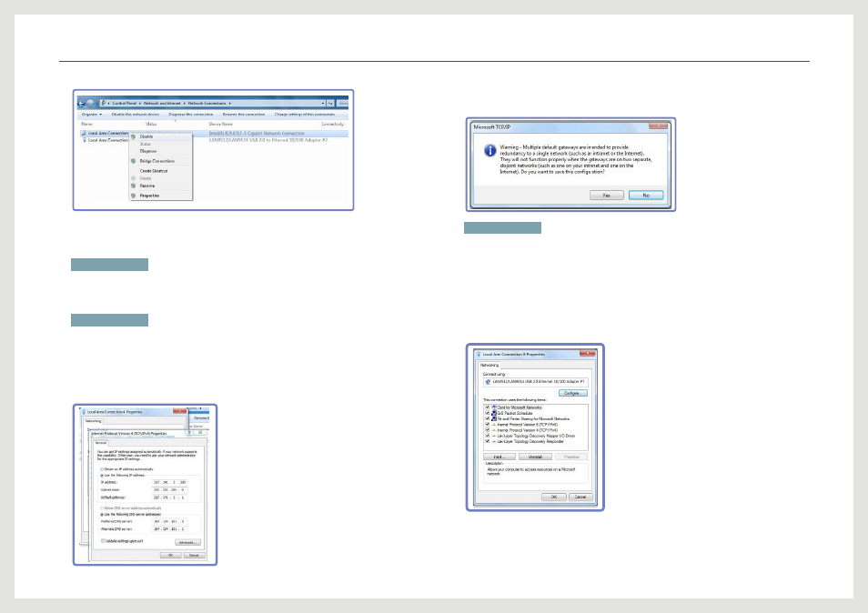This screenshot has height=613, width=868.
Task: Uncheck Internet Protocol Version 4 (TCP/IPv4)
Action: 487,430
